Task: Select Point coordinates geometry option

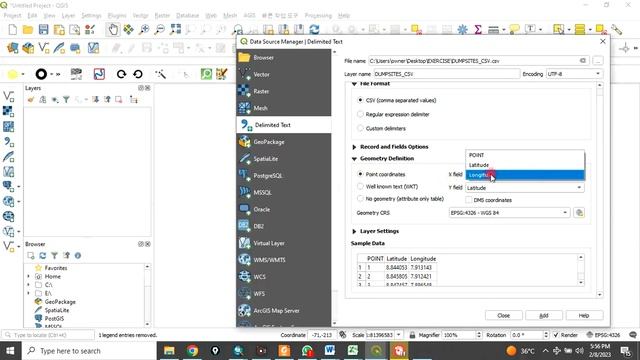Action: coord(360,174)
